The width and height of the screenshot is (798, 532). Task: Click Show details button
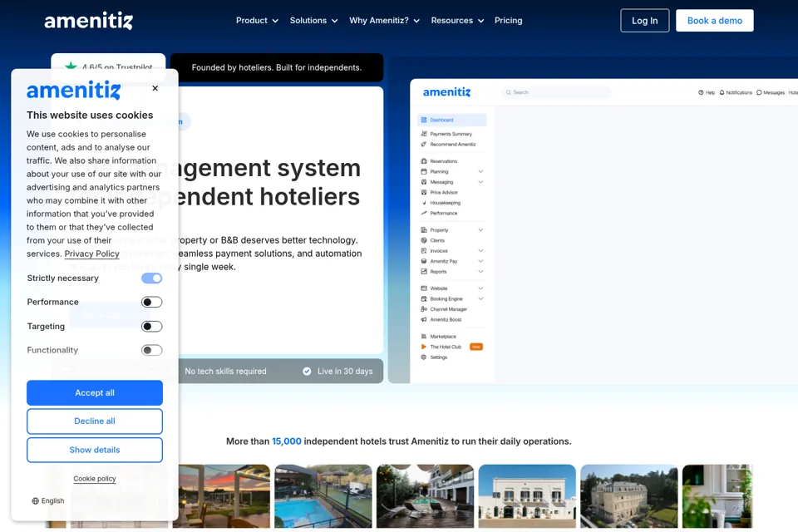[95, 450]
